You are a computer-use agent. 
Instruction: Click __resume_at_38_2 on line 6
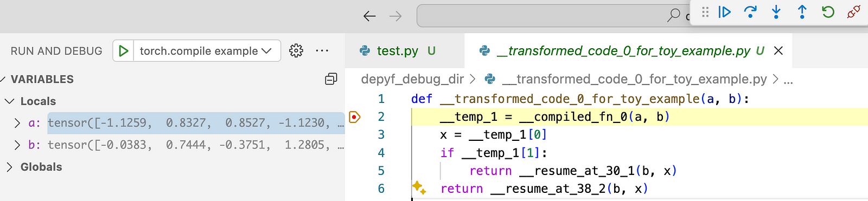tap(548, 189)
